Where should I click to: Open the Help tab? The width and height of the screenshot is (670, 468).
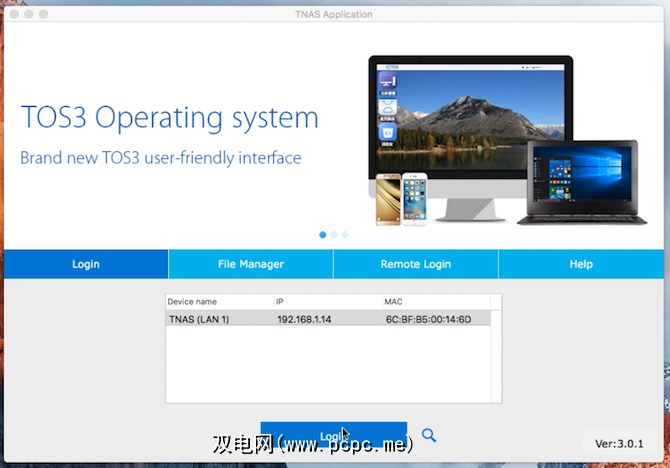tap(581, 264)
